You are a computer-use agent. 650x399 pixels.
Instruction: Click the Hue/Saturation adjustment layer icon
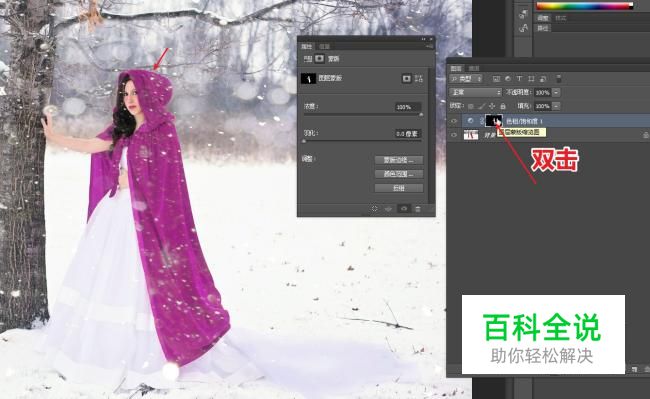tap(470, 121)
